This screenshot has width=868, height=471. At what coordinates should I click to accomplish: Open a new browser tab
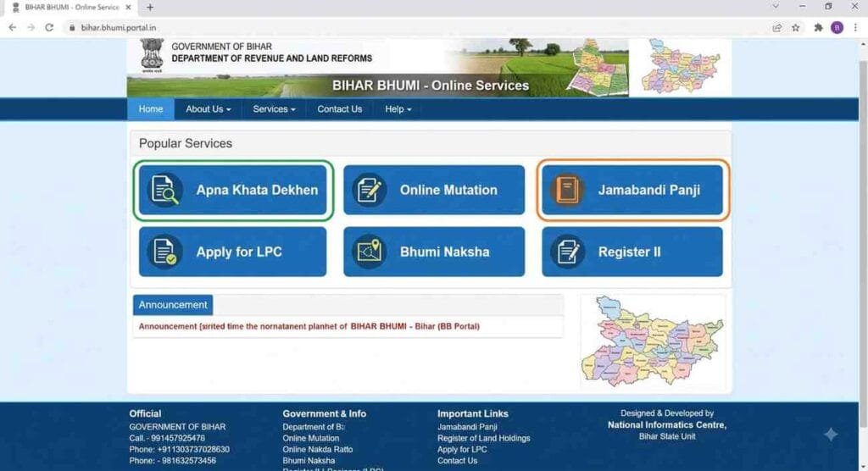(150, 8)
